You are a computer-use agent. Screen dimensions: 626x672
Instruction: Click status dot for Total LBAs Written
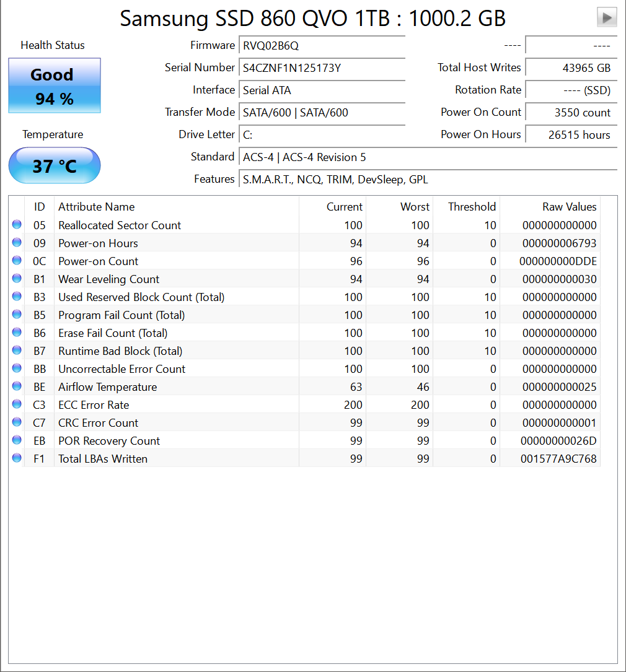(17, 458)
